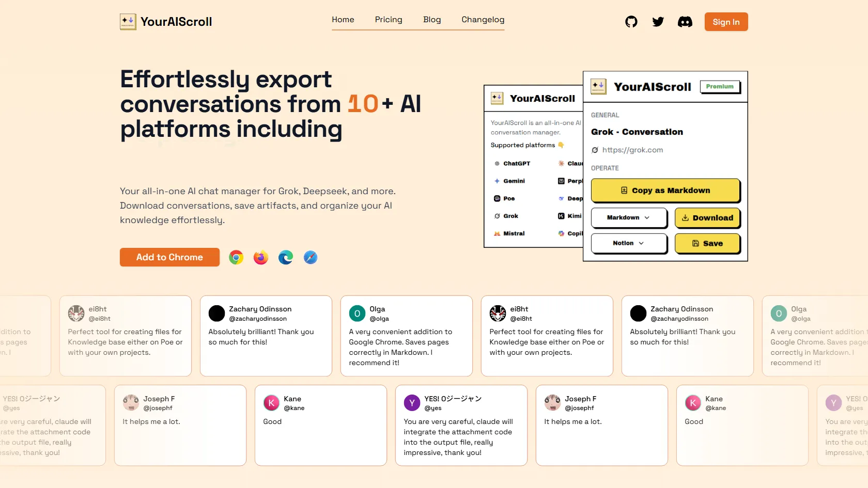Click 'Grok - Conversation' title
Viewport: 868px width, 488px height.
[637, 132]
